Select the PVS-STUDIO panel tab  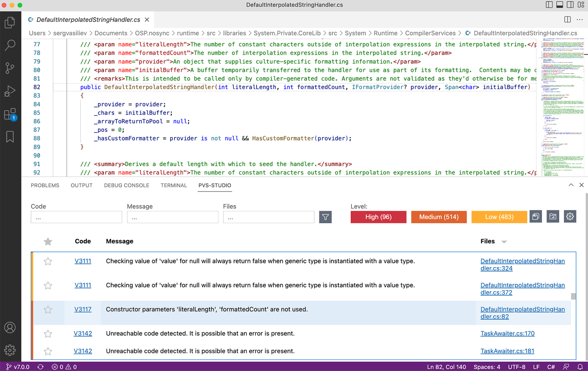tap(215, 185)
